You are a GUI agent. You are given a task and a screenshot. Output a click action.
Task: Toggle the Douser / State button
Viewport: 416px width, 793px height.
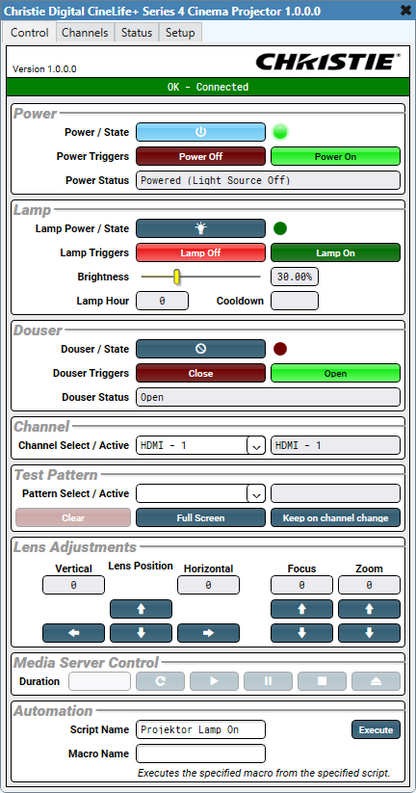click(x=201, y=349)
